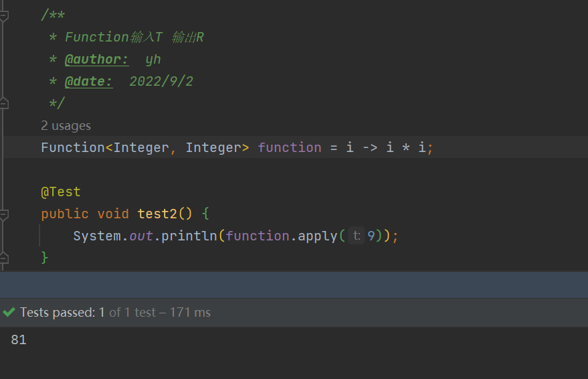Click the apply method call
Image resolution: width=588 pixels, height=379 pixels.
(x=318, y=236)
